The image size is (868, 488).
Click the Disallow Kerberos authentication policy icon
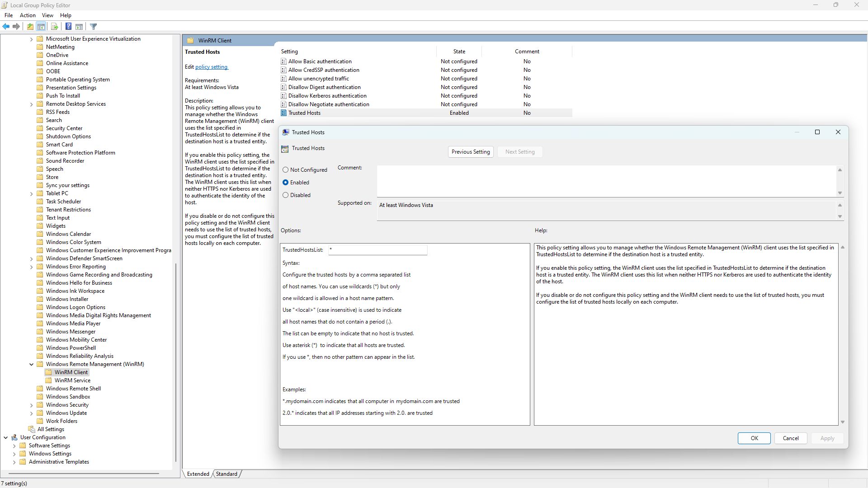pyautogui.click(x=284, y=96)
